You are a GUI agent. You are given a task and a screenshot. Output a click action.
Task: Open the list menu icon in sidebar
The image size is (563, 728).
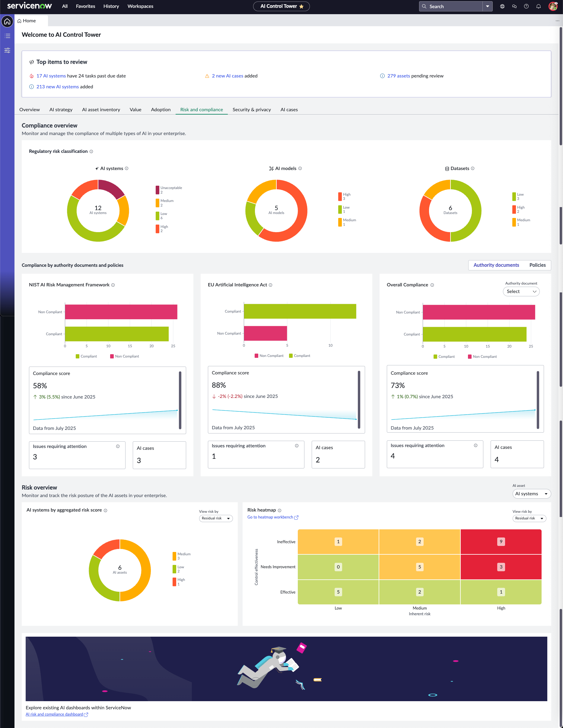(7, 36)
